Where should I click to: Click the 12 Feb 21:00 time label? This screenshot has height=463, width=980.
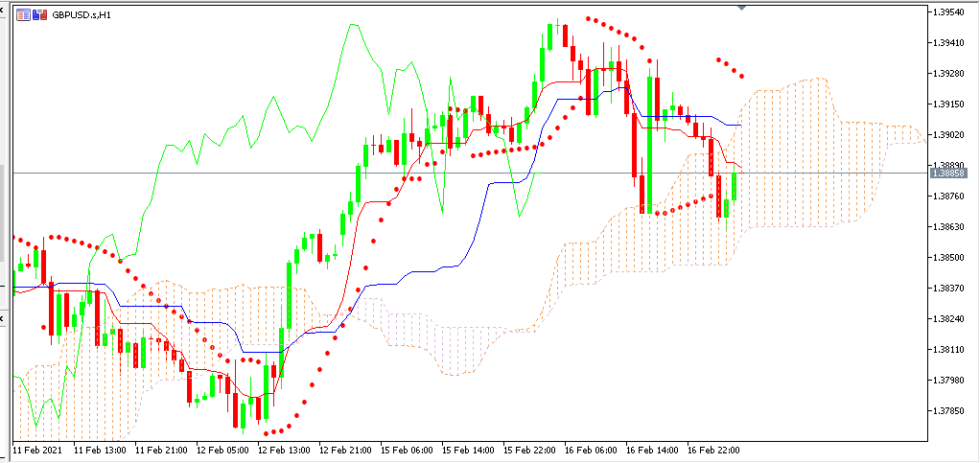click(x=345, y=451)
